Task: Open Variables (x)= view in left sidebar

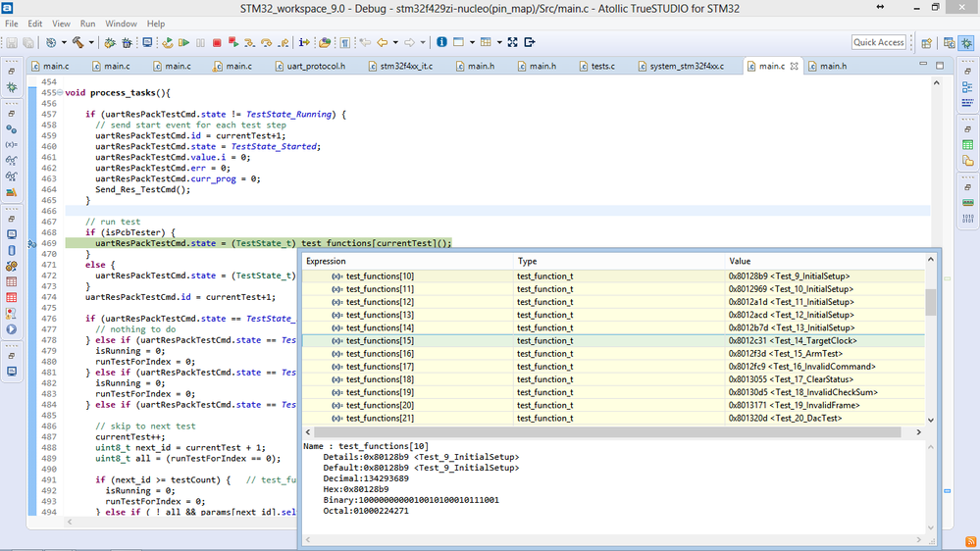Action: (11, 144)
